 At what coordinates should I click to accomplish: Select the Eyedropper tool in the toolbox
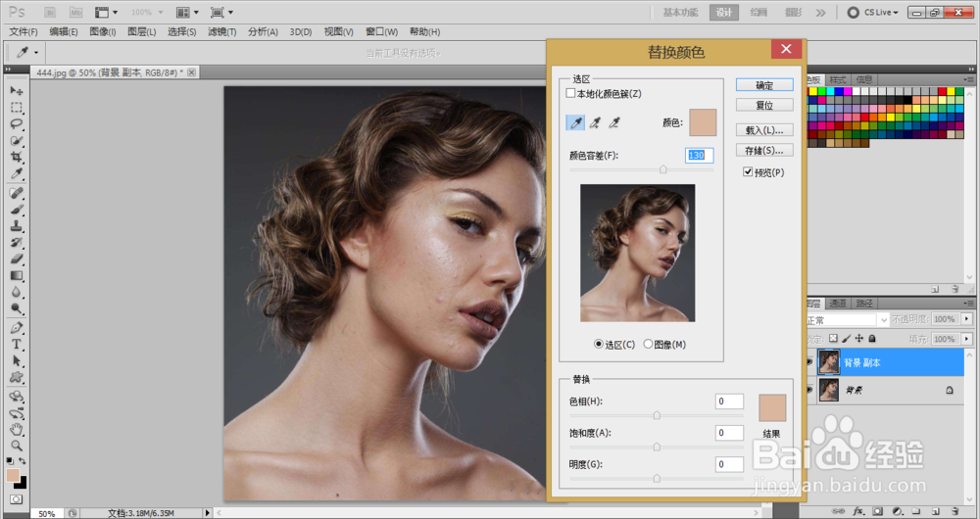point(17,173)
